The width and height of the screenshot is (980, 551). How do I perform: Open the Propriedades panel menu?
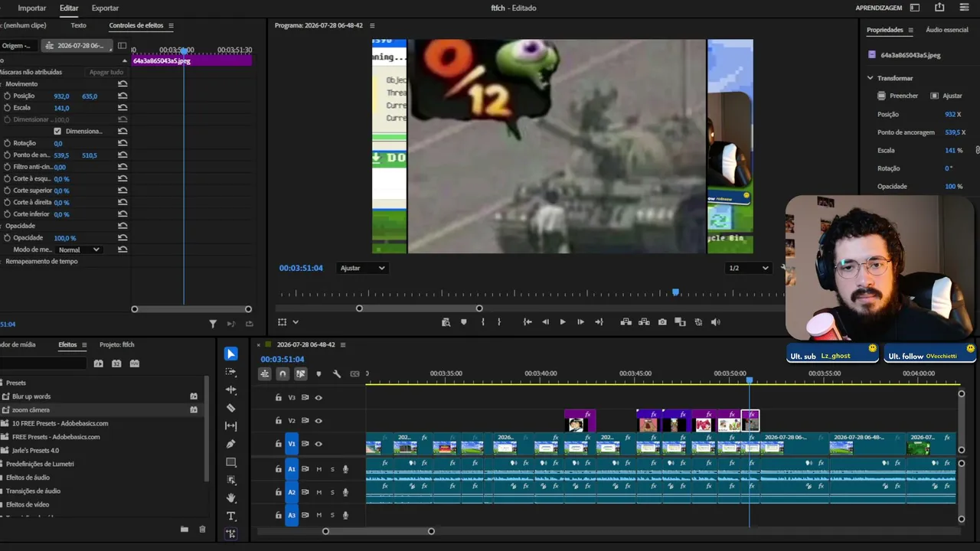(910, 30)
